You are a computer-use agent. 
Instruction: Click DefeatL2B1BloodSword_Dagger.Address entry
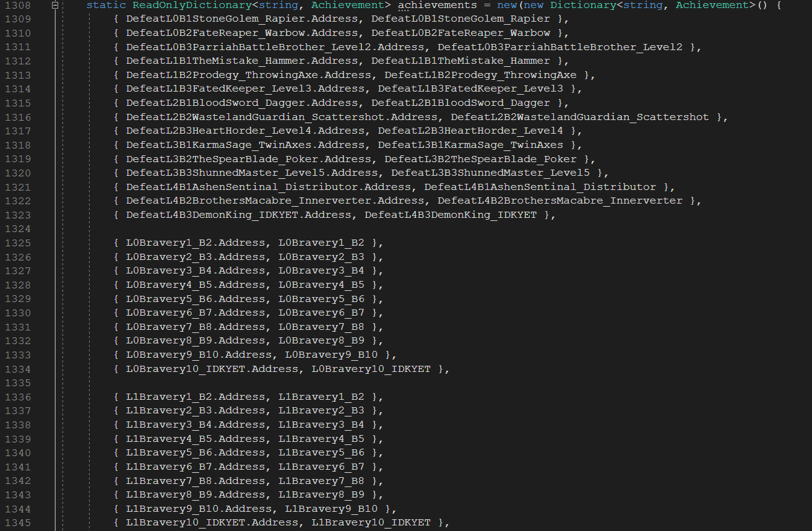pyautogui.click(x=242, y=103)
